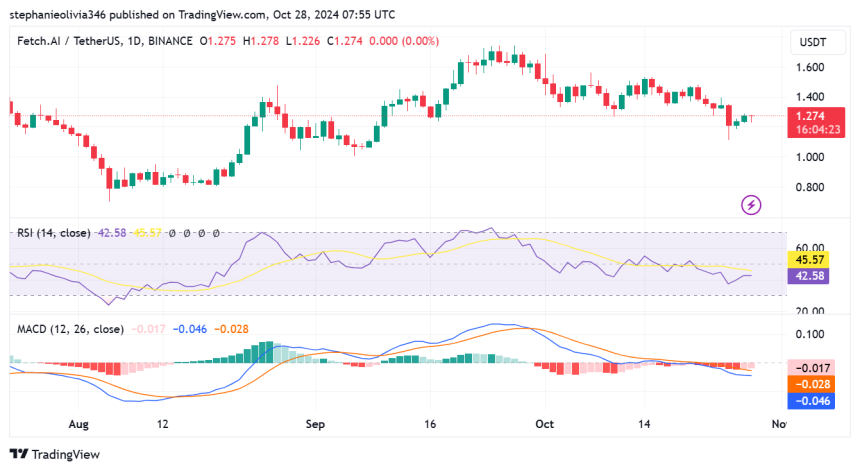This screenshot has width=860, height=471.
Task: Click the Nov label on time axis
Action: (x=779, y=424)
